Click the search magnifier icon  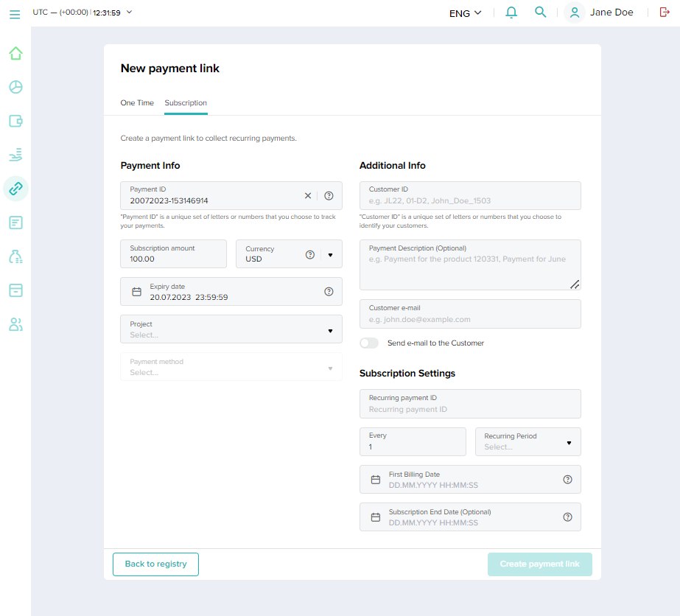(541, 13)
